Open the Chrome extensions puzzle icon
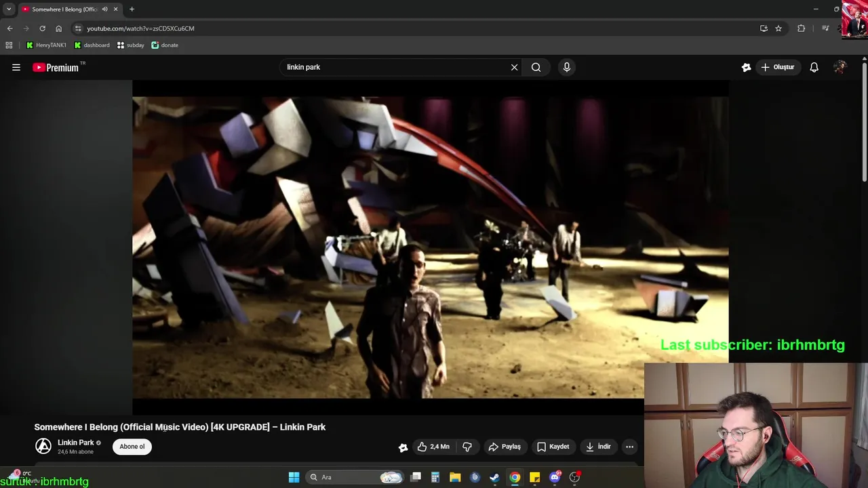The image size is (868, 488). coord(802,28)
